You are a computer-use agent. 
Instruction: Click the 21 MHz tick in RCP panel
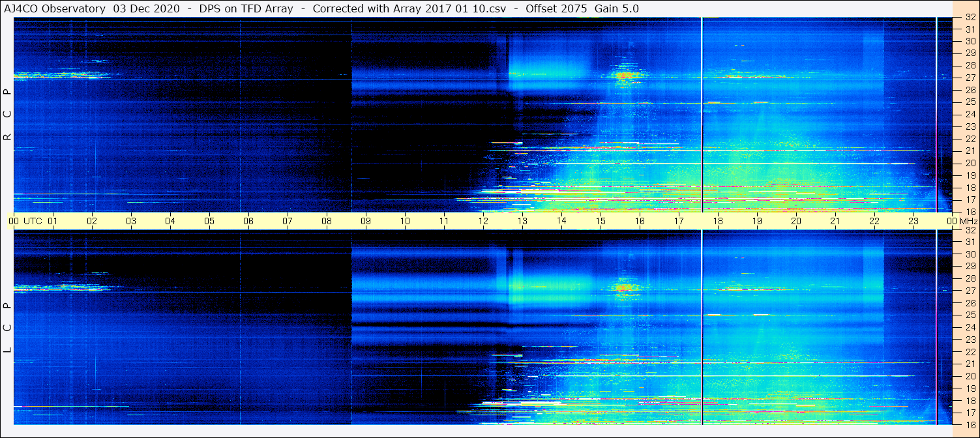click(970, 151)
